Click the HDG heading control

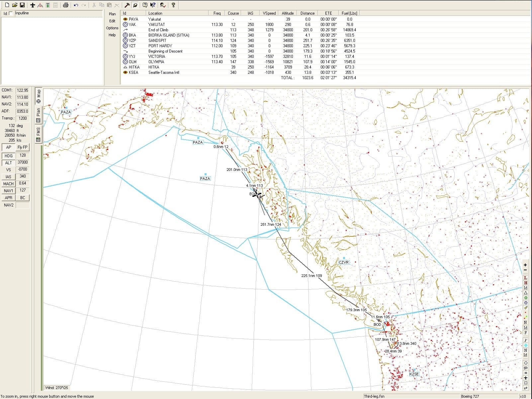click(x=8, y=156)
